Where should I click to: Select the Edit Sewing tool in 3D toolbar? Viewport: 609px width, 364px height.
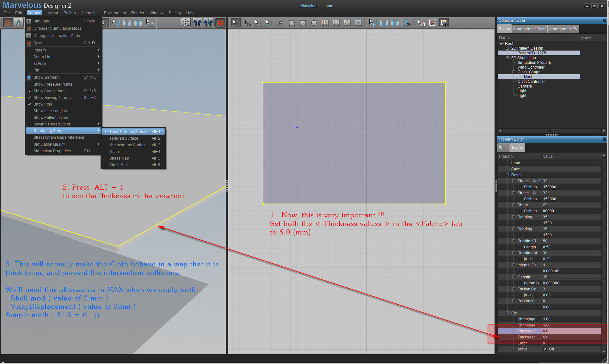click(116, 23)
